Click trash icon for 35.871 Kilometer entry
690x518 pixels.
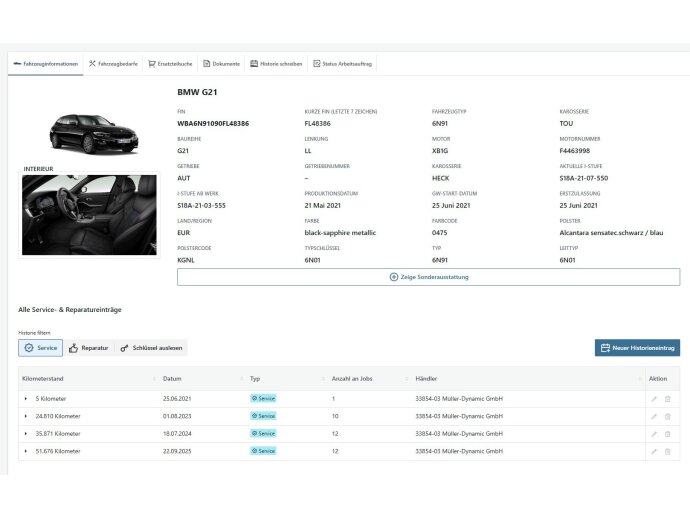point(668,434)
